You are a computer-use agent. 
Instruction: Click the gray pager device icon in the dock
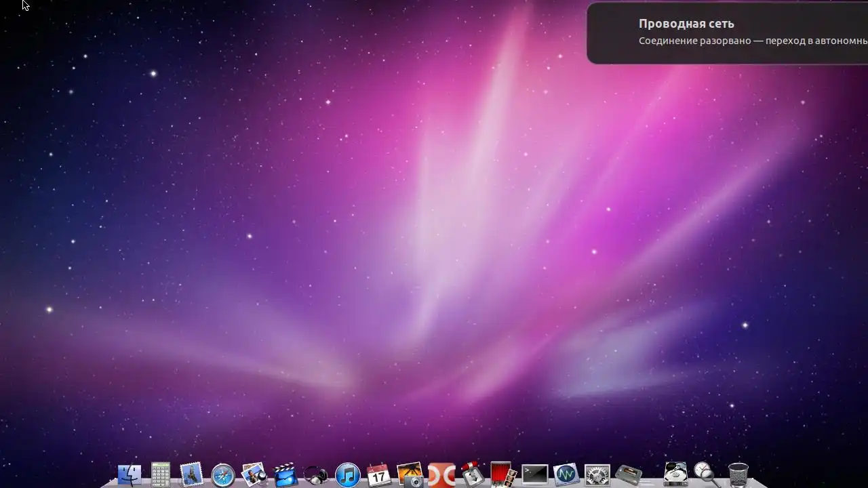(629, 475)
